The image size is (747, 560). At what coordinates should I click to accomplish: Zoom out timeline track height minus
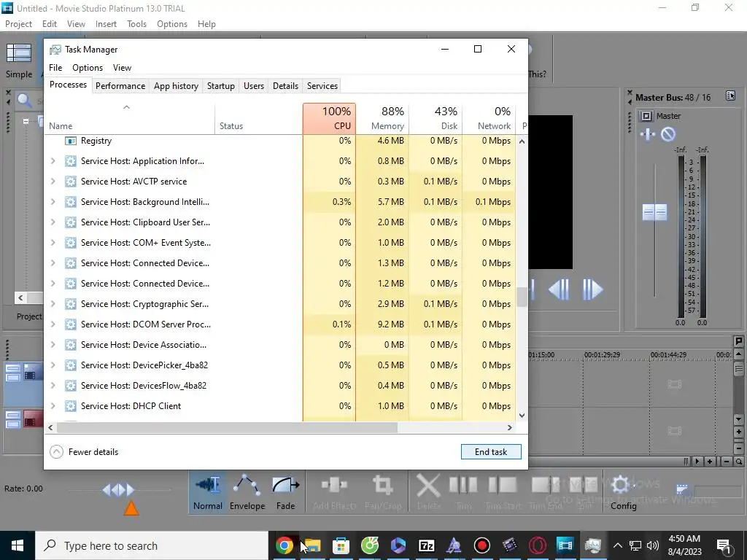pos(738,448)
